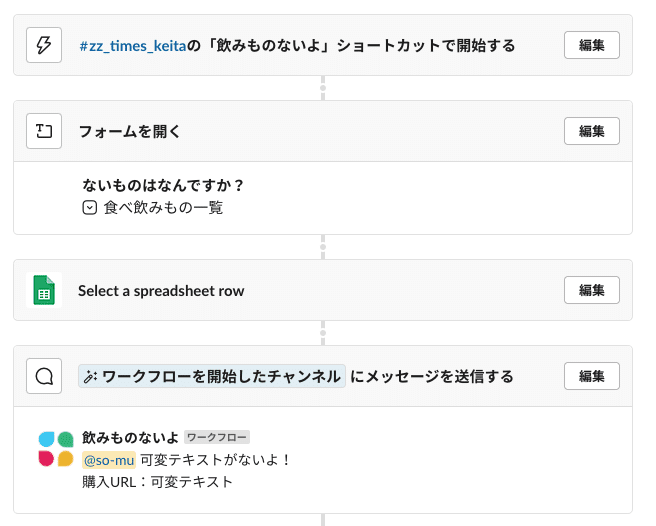Click the ないものはなんですか？ form question
The image size is (656, 526).
pos(163,185)
